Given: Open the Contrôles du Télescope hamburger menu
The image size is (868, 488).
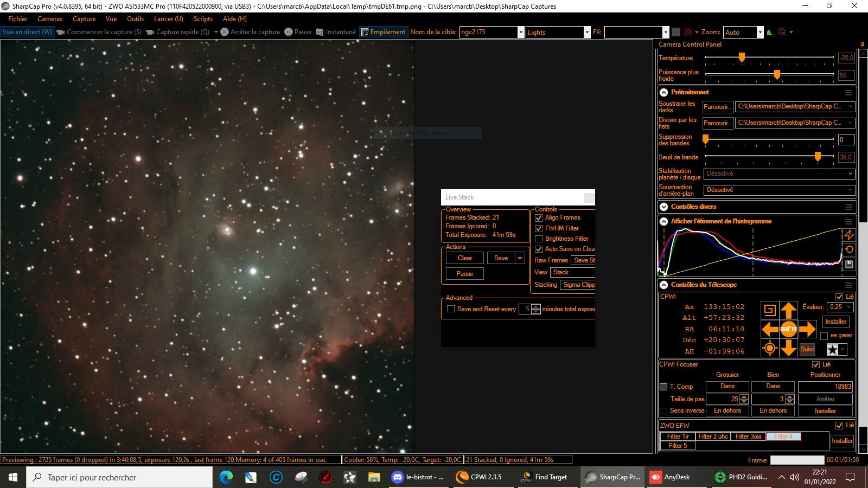Looking at the screenshot, I should point(848,285).
